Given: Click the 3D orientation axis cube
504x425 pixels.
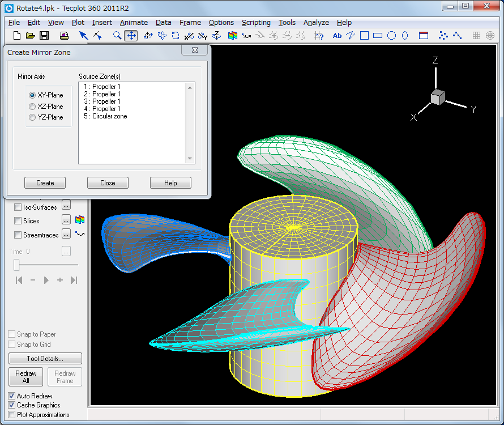Looking at the screenshot, I should 438,97.
